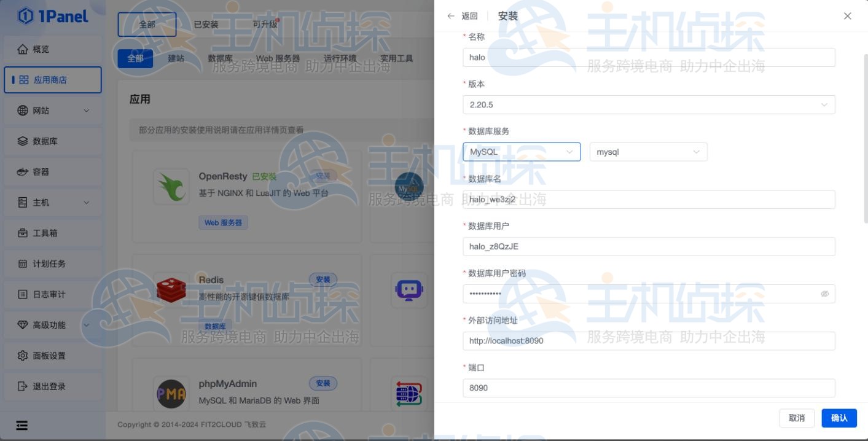The height and width of the screenshot is (441, 868).
Task: Toggle password visibility eye icon
Action: pos(824,294)
